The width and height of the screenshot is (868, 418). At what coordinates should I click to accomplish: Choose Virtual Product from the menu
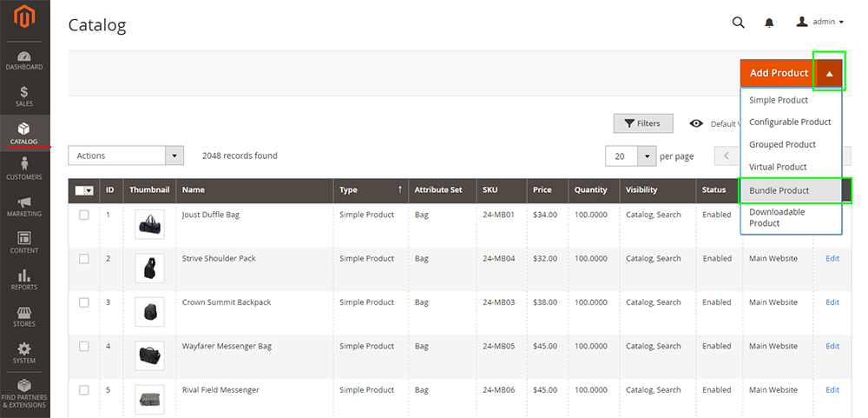(x=778, y=167)
